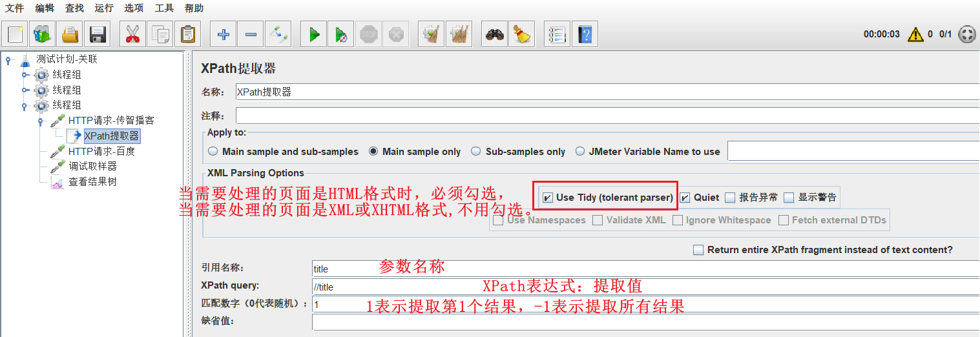The width and height of the screenshot is (980, 337).
Task: Enable the 报告异常 checkbox
Action: coord(730,198)
